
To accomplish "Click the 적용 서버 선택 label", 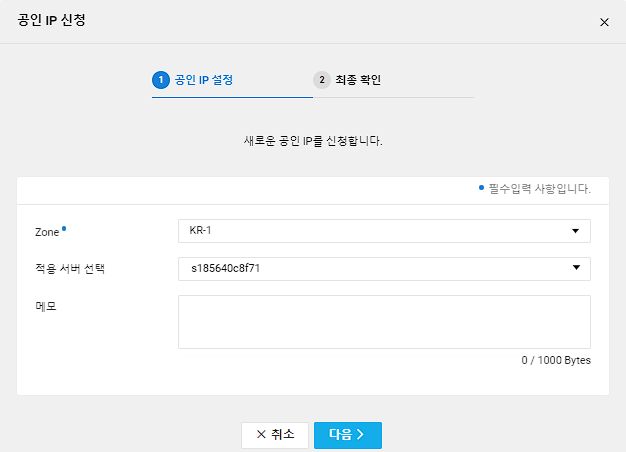I will (x=70, y=269).
